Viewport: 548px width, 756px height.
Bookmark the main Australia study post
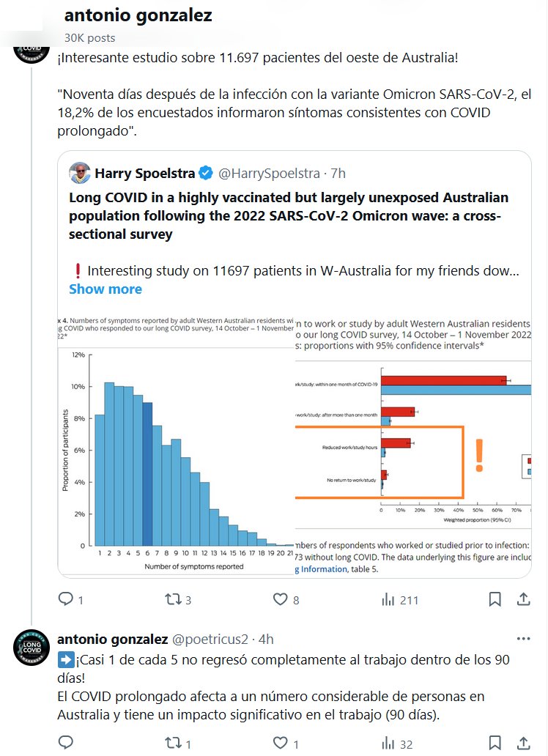point(495,599)
